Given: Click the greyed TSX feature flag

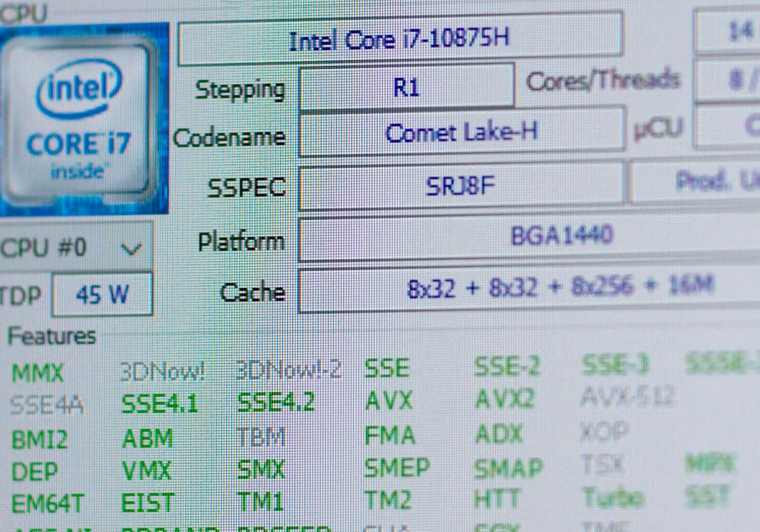Looking at the screenshot, I should 602,465.
